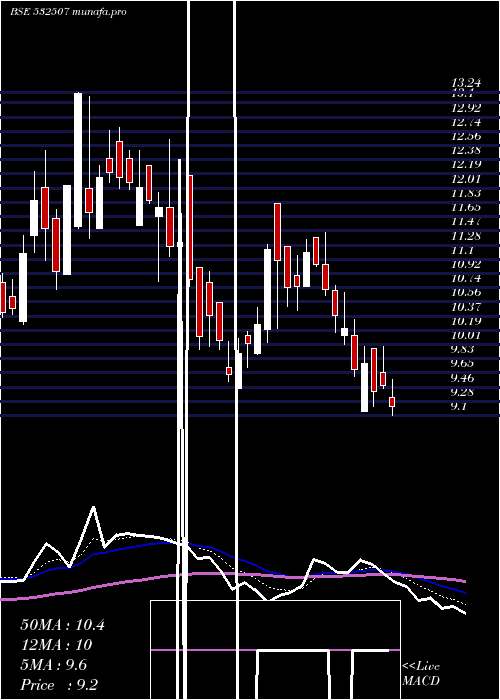The width and height of the screenshot is (500, 700).
Task: Click the 'Price : 9.2' readout
Action: coord(59,685)
